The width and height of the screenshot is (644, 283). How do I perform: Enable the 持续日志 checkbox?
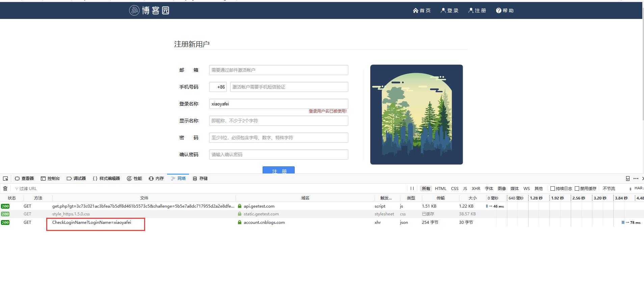(553, 189)
